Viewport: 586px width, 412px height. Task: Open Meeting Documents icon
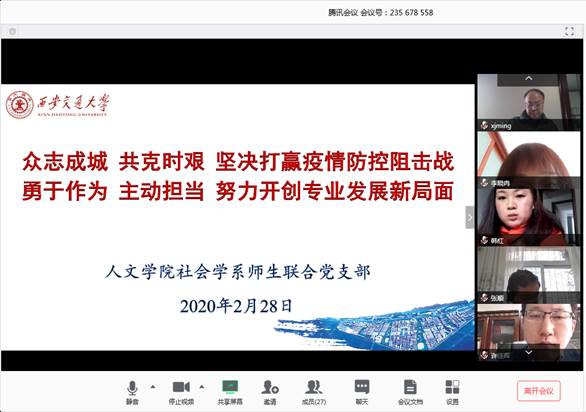[410, 387]
